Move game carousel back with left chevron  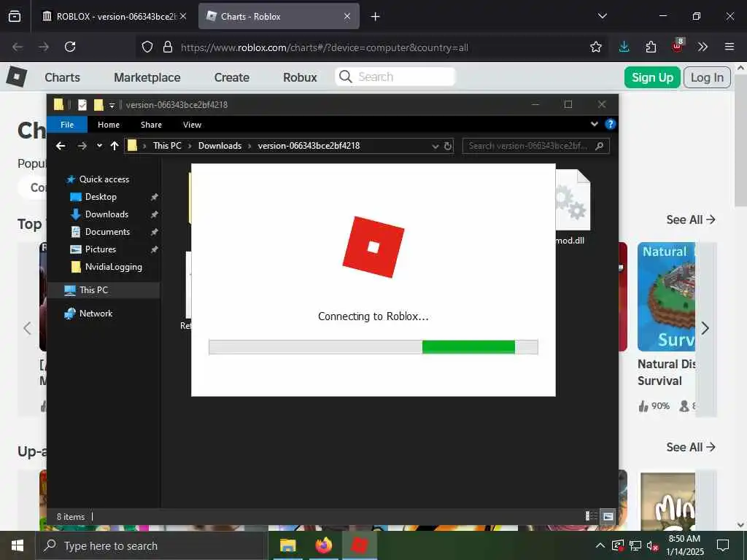coord(28,328)
